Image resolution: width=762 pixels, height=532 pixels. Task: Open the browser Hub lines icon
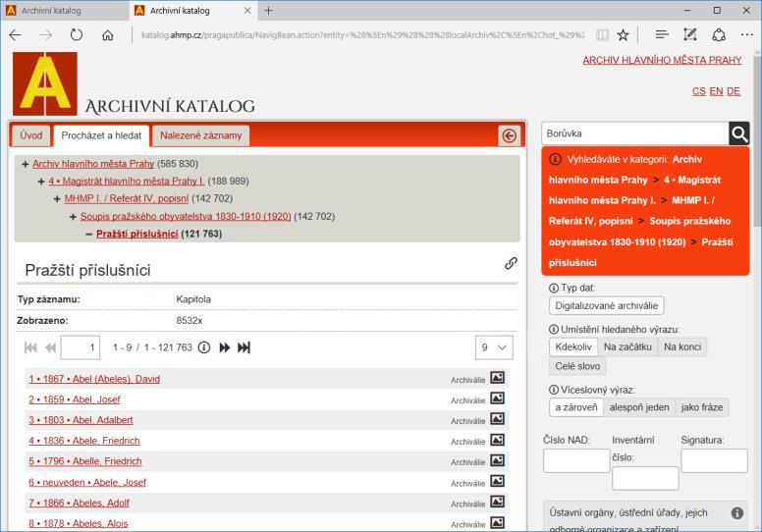point(662,34)
